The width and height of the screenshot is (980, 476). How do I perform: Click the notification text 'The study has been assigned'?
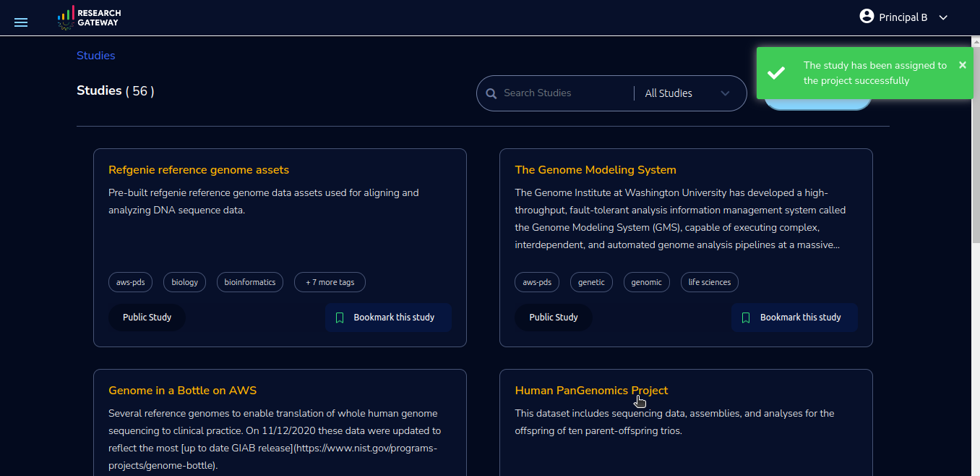[875, 73]
